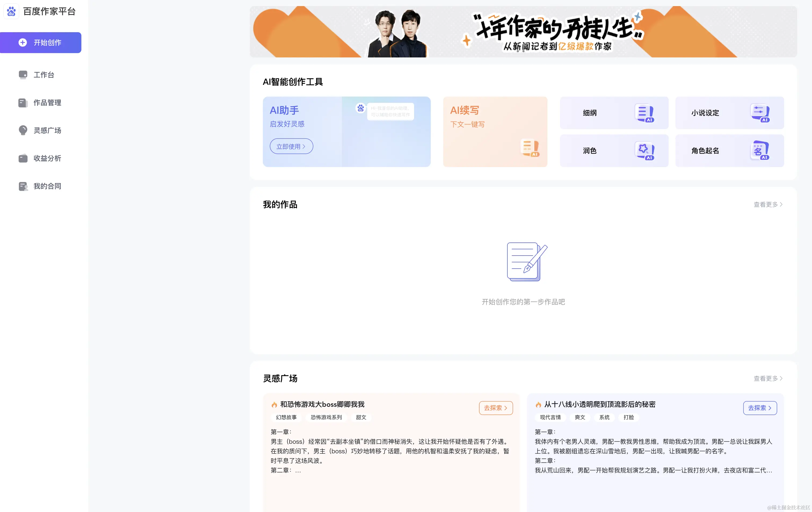The image size is (812, 512).
Task: Open the 细纲 AI tool
Action: (613, 113)
